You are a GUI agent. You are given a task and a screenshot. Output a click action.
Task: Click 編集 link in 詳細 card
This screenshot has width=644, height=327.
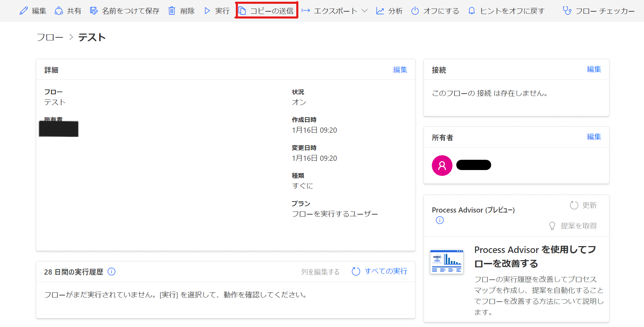pyautogui.click(x=400, y=70)
